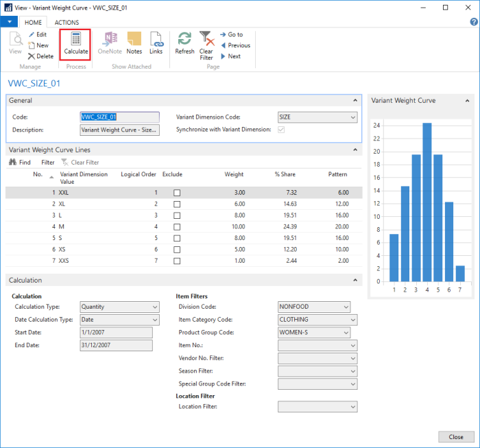Click the Start Date input field
This screenshot has width=480, height=448.
pyautogui.click(x=115, y=333)
